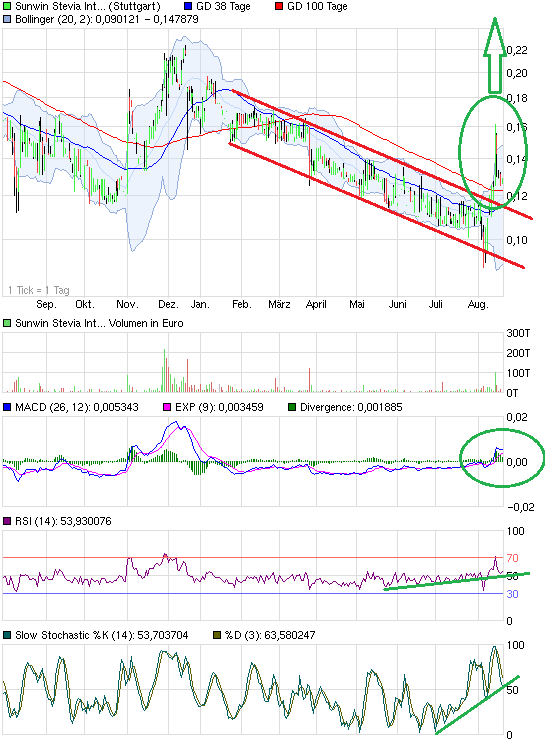Screen dimensions: 545x743
Task: Select the '%D (3): 63,580247' label
Action: click(270, 635)
